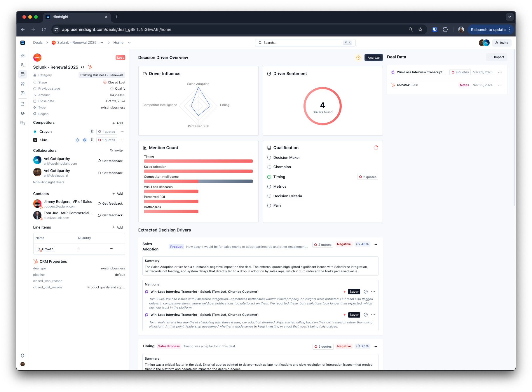The image size is (532, 392).
Task: Click the S badge on Klue row
Action: coord(92,140)
